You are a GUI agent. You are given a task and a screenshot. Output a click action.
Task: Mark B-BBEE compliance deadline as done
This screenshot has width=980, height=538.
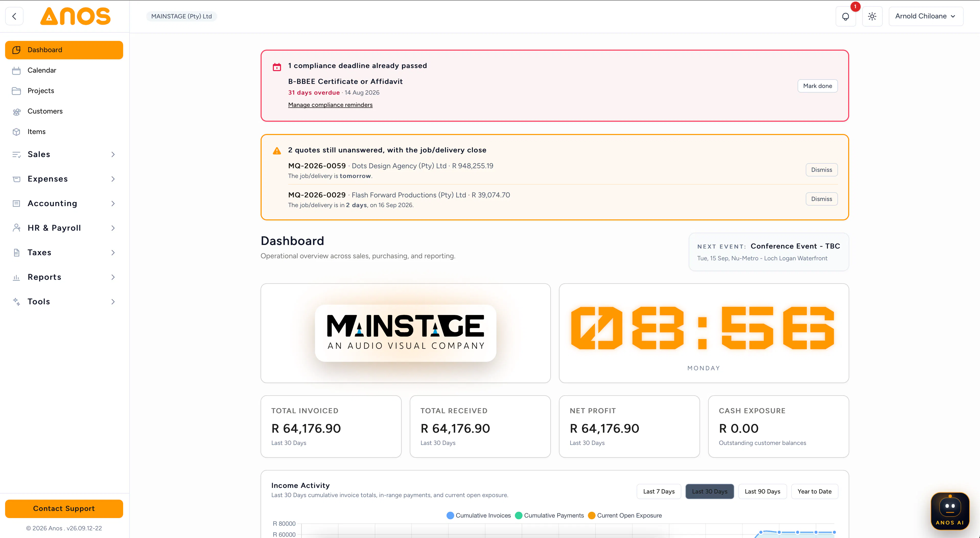818,86
